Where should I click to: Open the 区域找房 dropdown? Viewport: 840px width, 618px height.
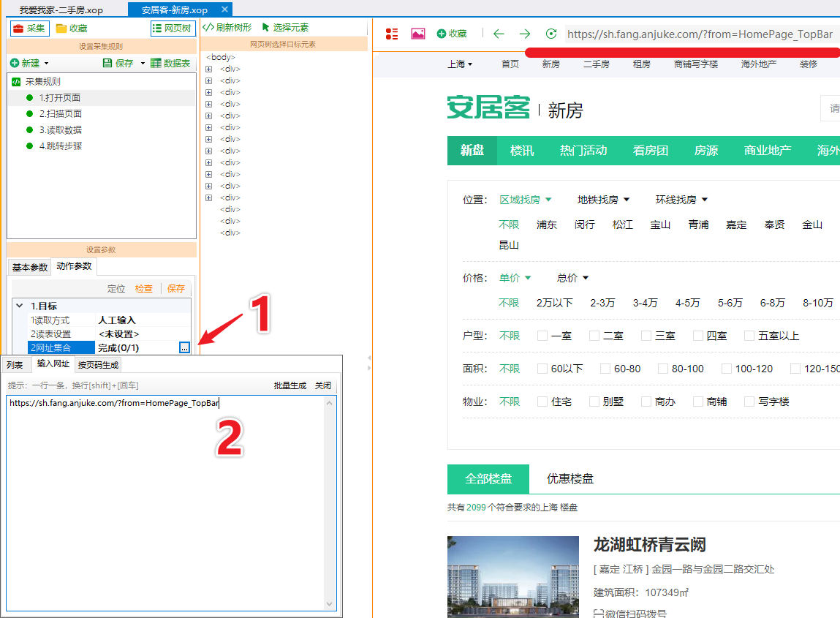click(525, 200)
